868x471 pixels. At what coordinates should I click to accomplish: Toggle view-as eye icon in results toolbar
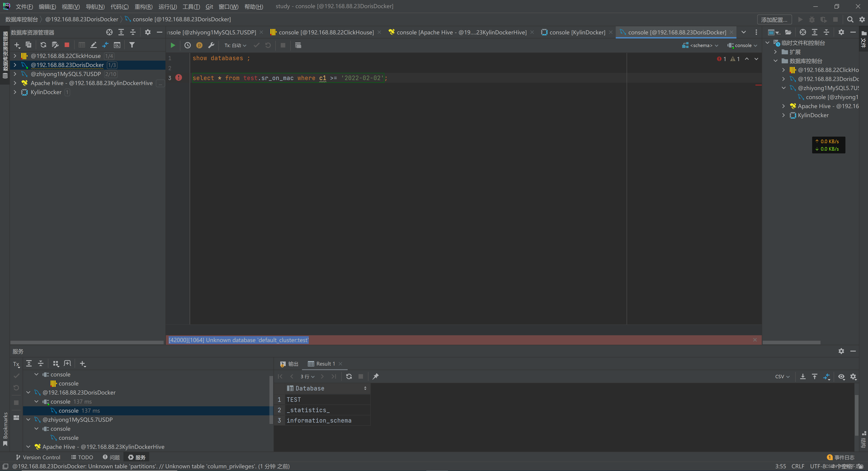click(x=841, y=376)
